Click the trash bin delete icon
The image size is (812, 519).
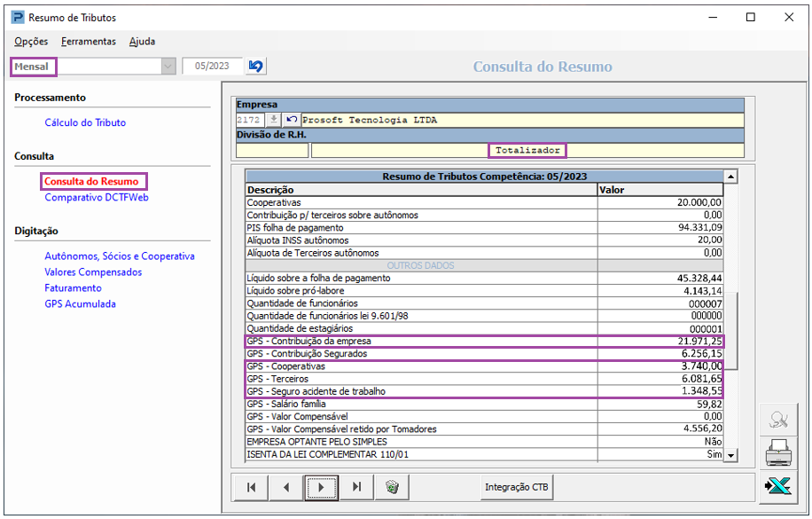pyautogui.click(x=392, y=487)
